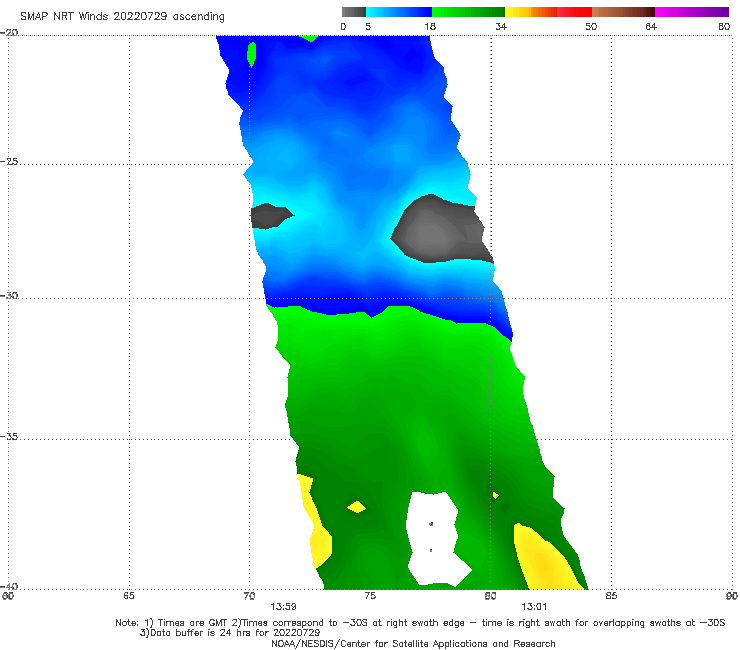Select the green 18-34 segment of the colorbar
Screen dimensions: 740x650
point(468,12)
